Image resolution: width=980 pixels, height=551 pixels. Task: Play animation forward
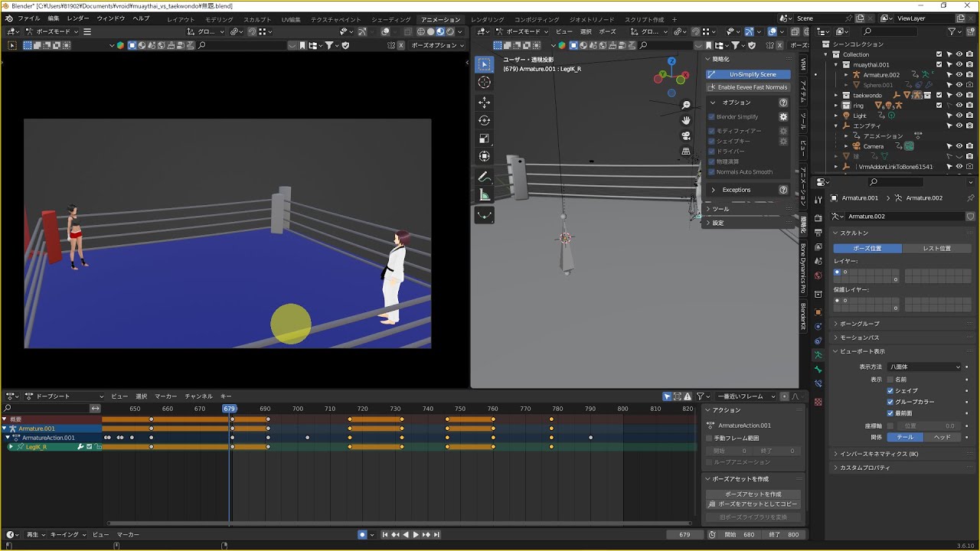pyautogui.click(x=416, y=534)
